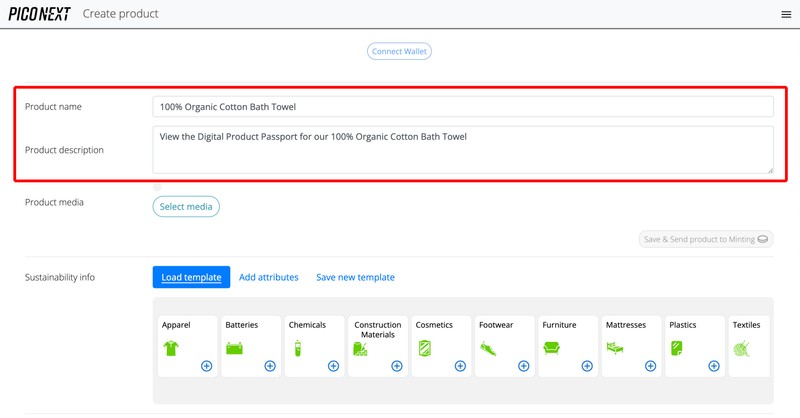Open the Save new template tab
Viewport: 800px width, 418px height.
point(355,277)
